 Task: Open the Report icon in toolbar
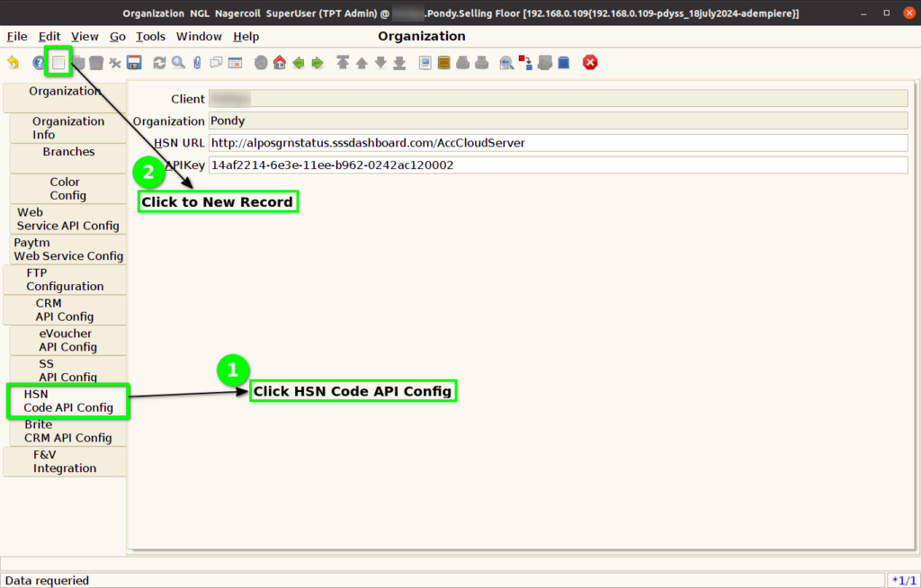(x=425, y=62)
